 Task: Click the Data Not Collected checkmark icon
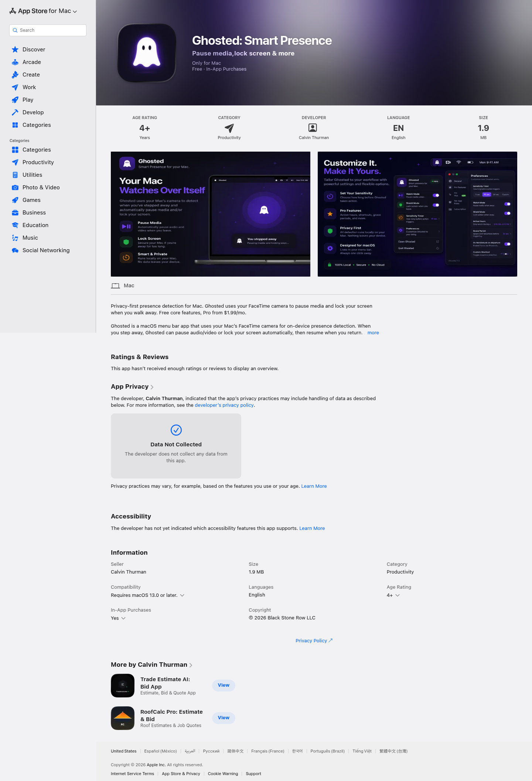point(176,430)
